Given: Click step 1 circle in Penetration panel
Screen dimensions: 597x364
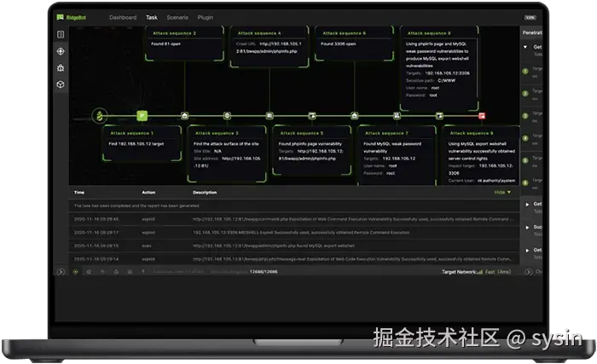Looking at the screenshot, I should pyautogui.click(x=525, y=72).
